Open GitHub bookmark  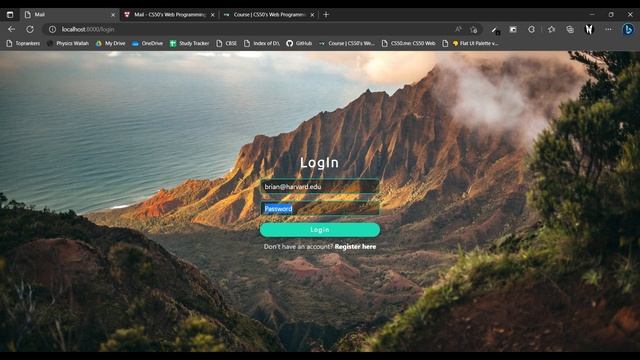[x=299, y=43]
